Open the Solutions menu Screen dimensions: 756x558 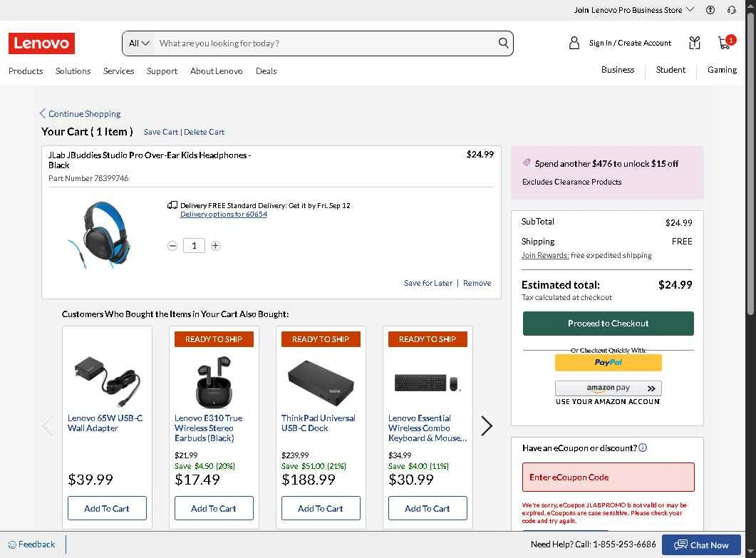(x=73, y=71)
